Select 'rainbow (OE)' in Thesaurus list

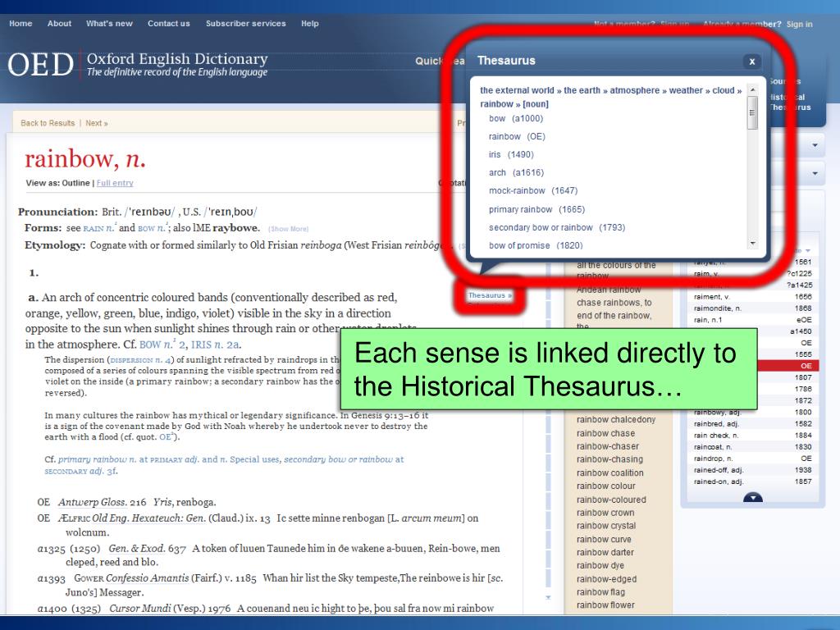[x=517, y=137]
